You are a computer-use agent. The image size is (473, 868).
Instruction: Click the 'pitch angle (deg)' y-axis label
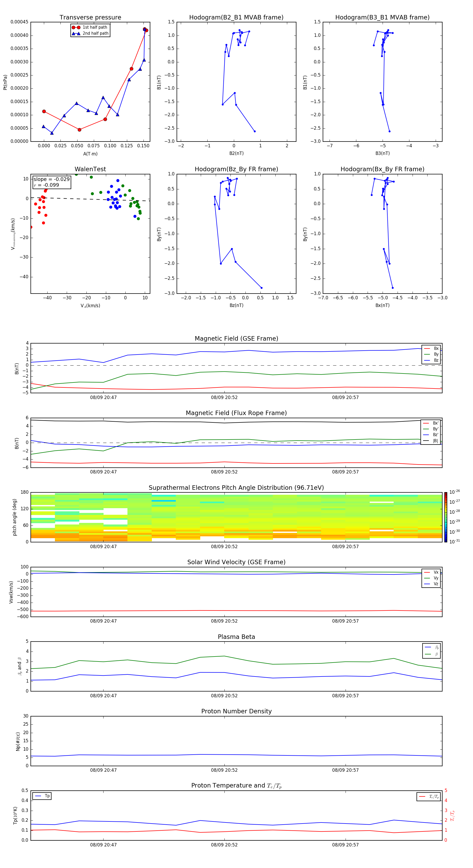(14, 517)
